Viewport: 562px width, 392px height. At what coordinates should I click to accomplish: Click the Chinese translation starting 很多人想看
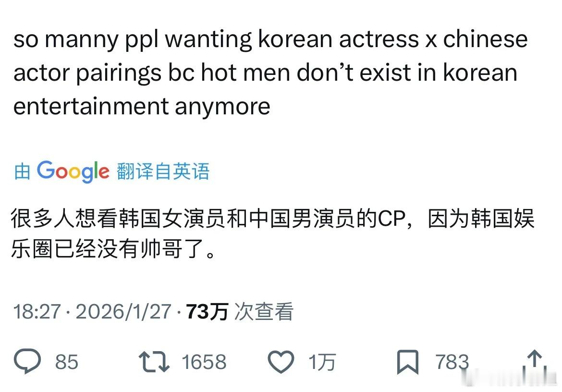tap(272, 233)
